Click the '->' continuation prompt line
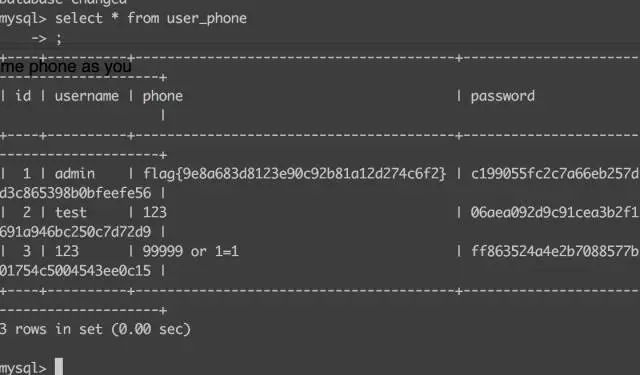This screenshot has height=375, width=640. pyautogui.click(x=47, y=39)
